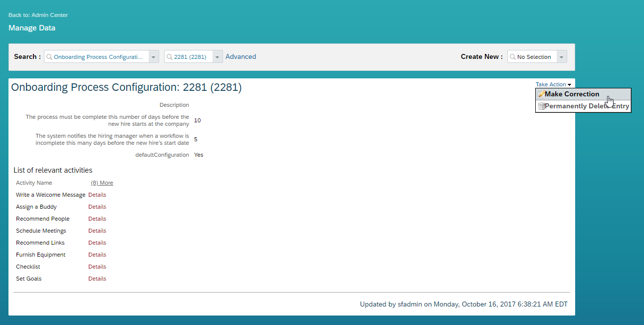Open Details for Checklist

pyautogui.click(x=97, y=267)
